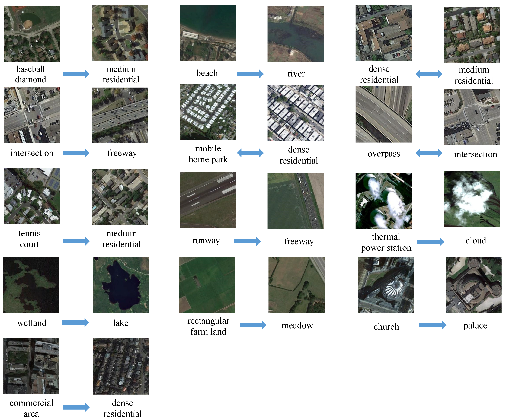Screen dimensions: 506x420
Task: Click 'dense residential' caption across from commercial area
Action: [122, 408]
